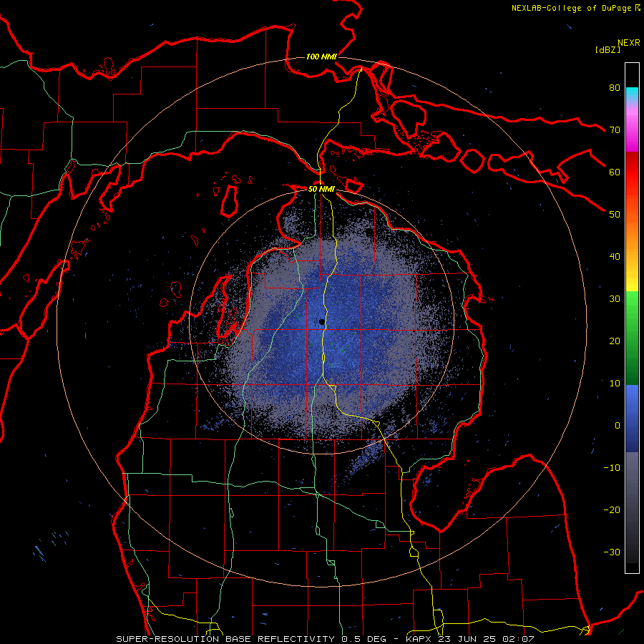This screenshot has height=644, width=644.
Task: Click the SUPER-RESOLUTION BASE REFLECTIVITY title text
Action: coord(224,639)
